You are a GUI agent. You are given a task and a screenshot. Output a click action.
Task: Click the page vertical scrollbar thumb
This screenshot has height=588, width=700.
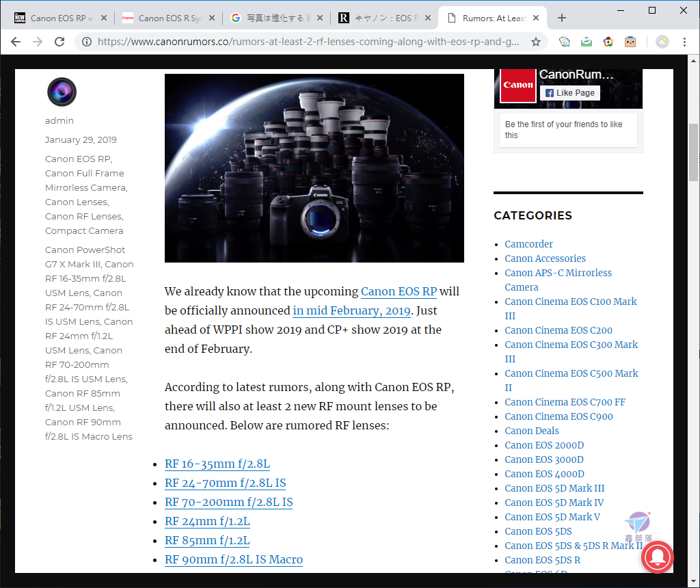coord(693,152)
